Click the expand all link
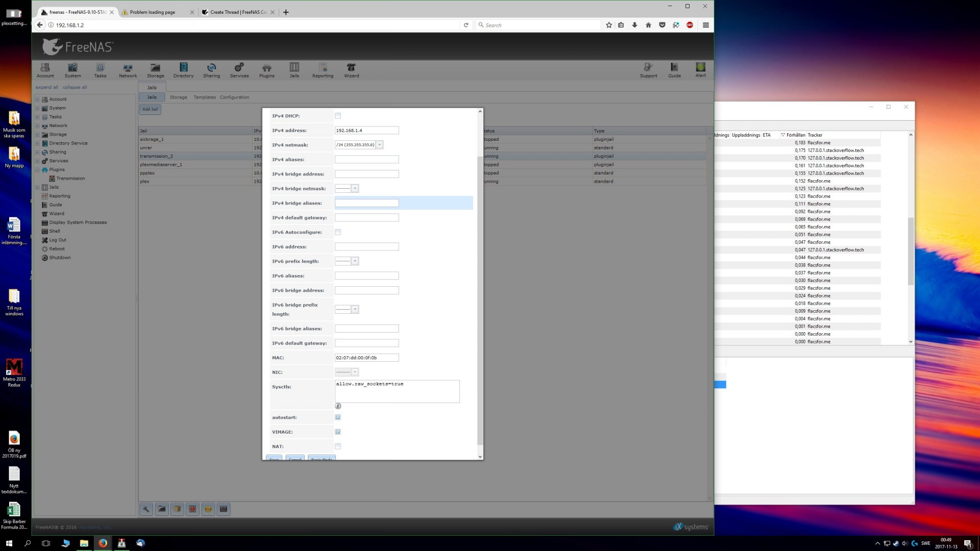The image size is (980, 551). 46,87
